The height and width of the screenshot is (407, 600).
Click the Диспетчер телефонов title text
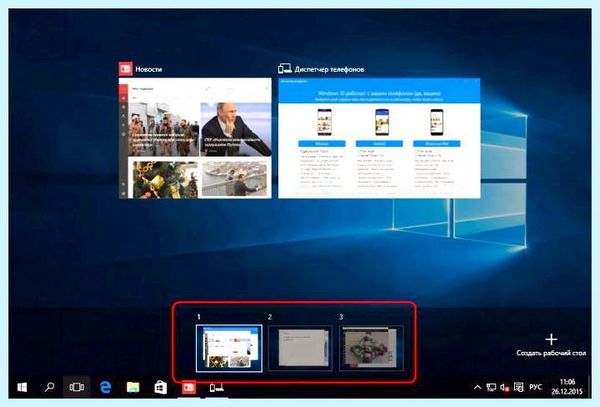pyautogui.click(x=329, y=69)
